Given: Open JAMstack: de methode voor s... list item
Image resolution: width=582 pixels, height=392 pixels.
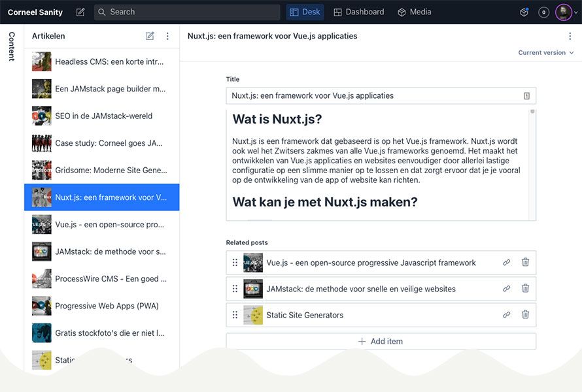Looking at the screenshot, I should [102, 251].
